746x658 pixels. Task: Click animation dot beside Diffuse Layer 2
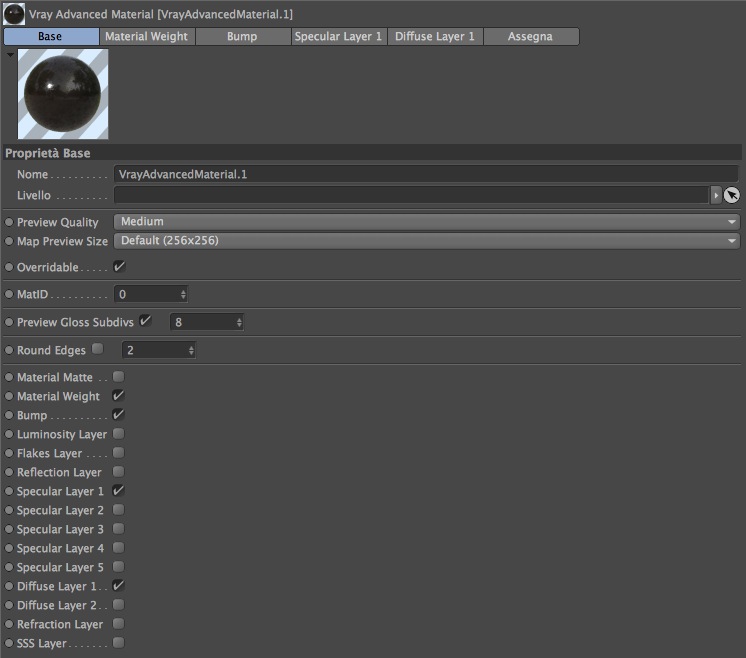coord(9,606)
